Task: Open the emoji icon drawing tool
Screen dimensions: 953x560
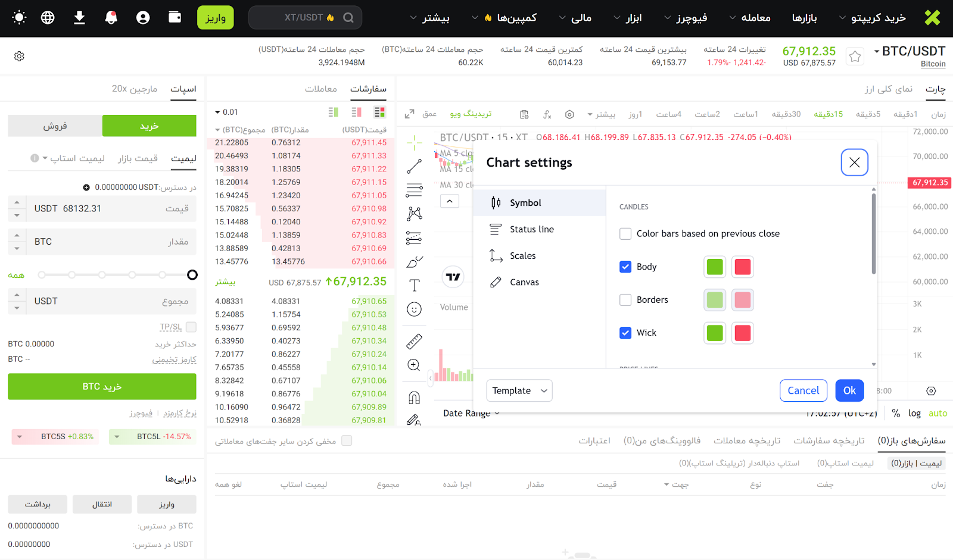Action: click(414, 309)
